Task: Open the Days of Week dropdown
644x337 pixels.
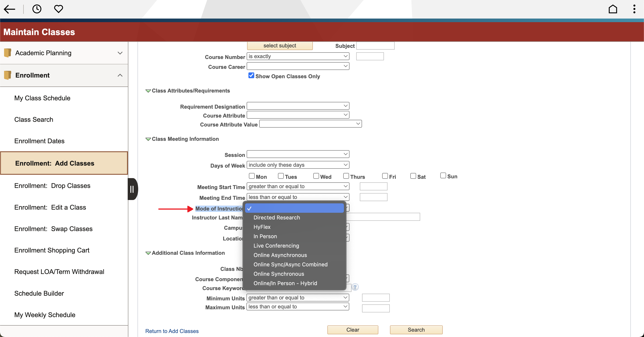Action: [298, 165]
